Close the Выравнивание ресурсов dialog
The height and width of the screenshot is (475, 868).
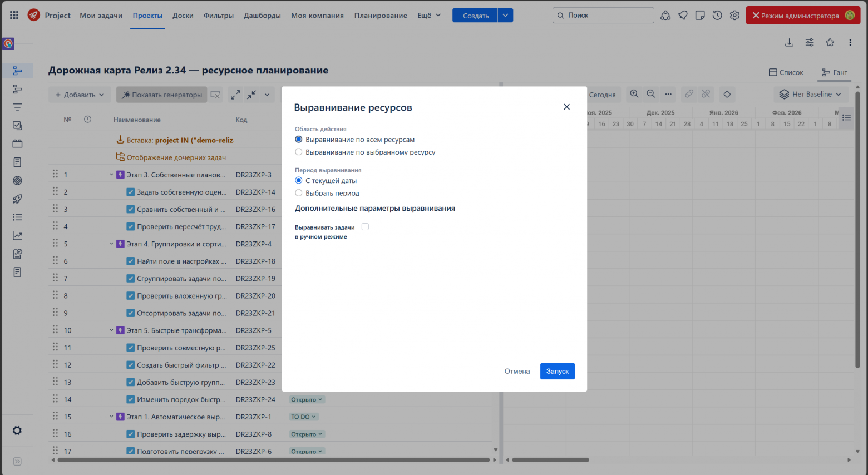pyautogui.click(x=566, y=107)
